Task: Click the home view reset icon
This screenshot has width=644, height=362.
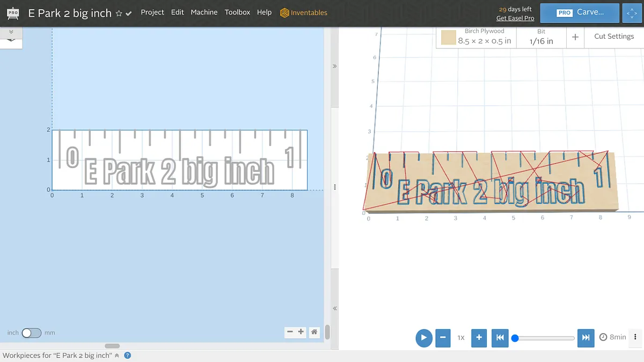Action: (314, 332)
